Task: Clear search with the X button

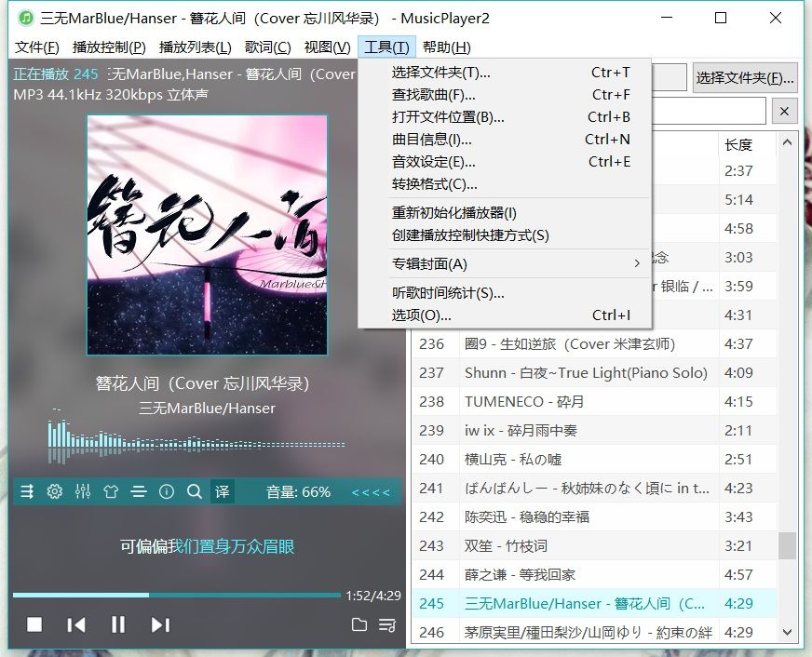Action: click(x=784, y=111)
